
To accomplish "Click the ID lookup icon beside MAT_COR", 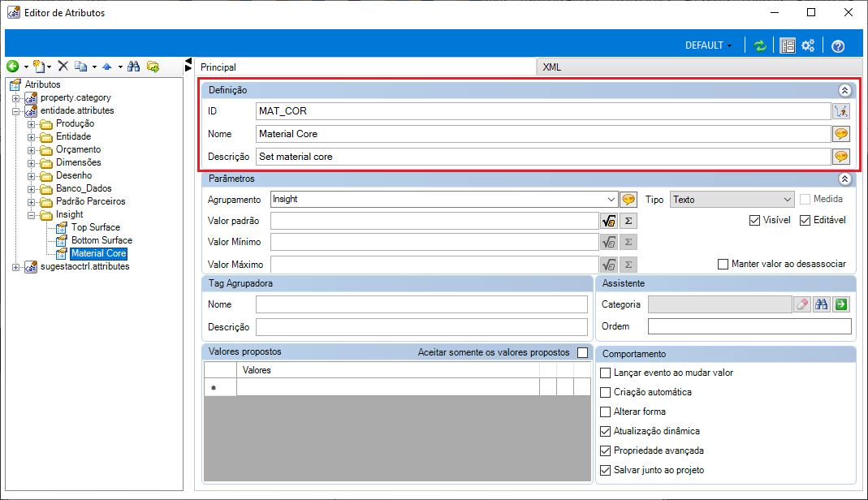I will point(841,111).
